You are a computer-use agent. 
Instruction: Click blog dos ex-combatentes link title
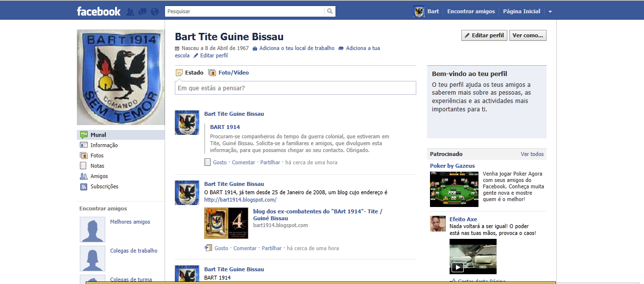coord(317,215)
